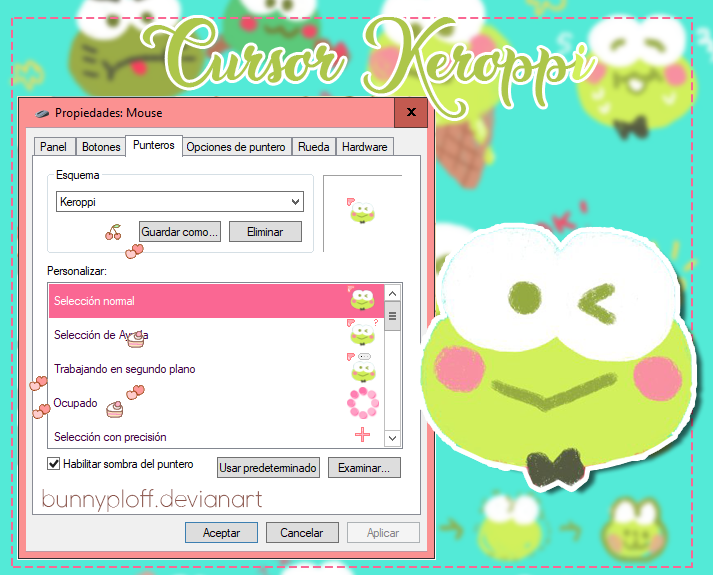Click the pink busy circle cursor icon
The height and width of the screenshot is (575, 713).
pyautogui.click(x=362, y=403)
